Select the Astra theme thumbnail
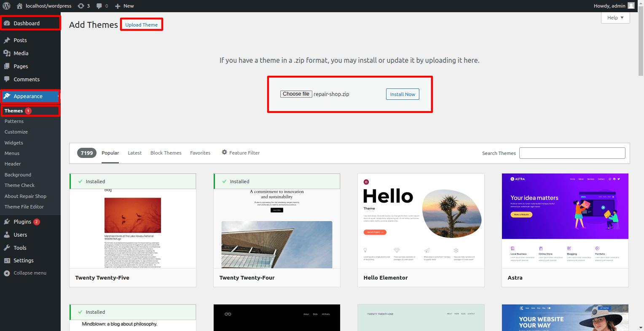 (565, 221)
